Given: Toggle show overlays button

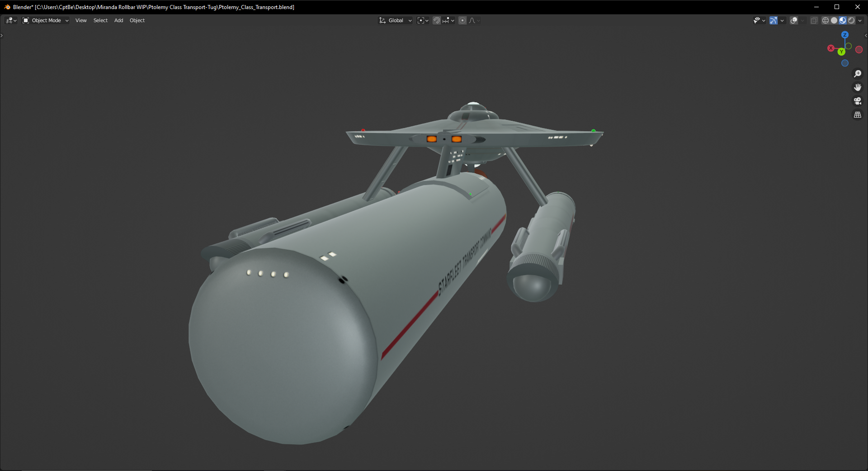Looking at the screenshot, I should coord(794,20).
